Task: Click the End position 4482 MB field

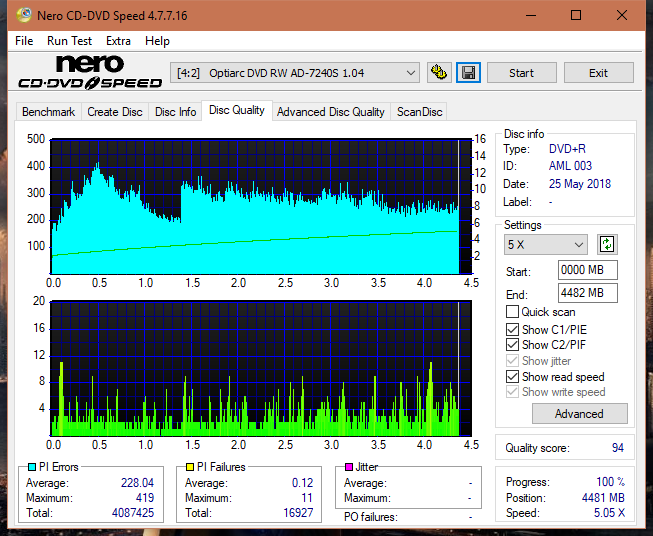Action: (587, 293)
